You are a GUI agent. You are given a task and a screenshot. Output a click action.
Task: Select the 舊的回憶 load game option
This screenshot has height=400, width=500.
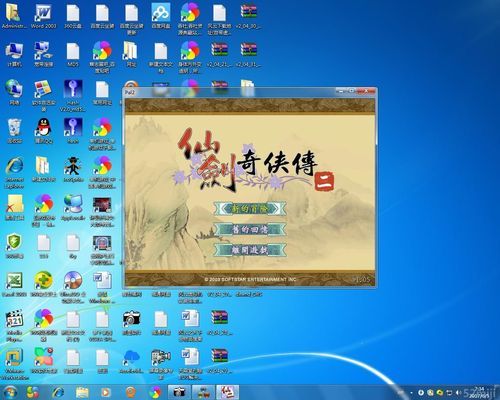pos(250,229)
